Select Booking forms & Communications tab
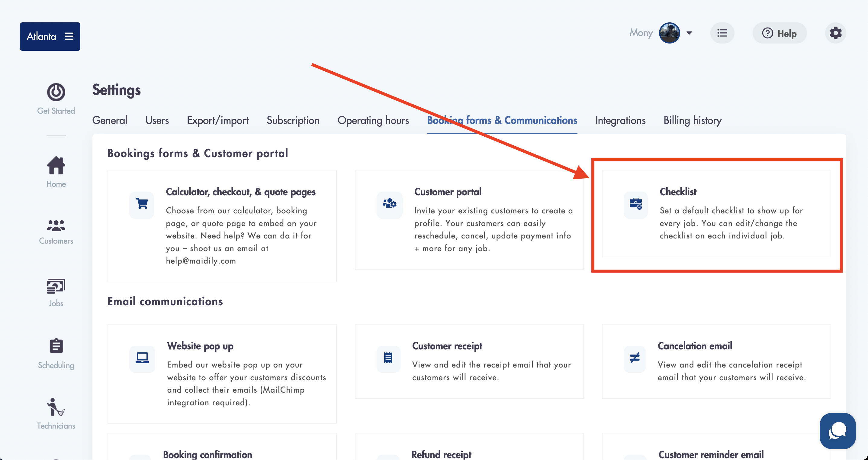 point(502,120)
